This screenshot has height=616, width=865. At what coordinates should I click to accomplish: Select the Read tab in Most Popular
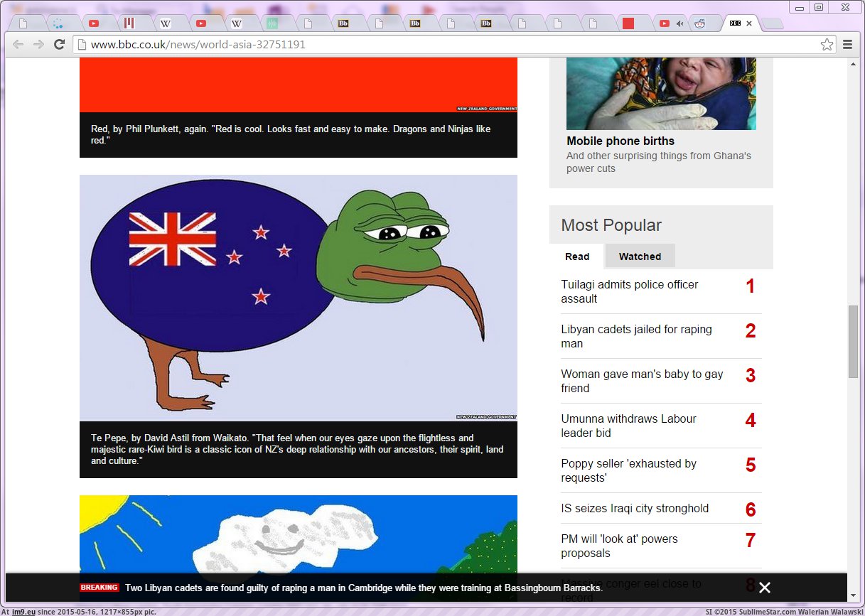tap(577, 256)
